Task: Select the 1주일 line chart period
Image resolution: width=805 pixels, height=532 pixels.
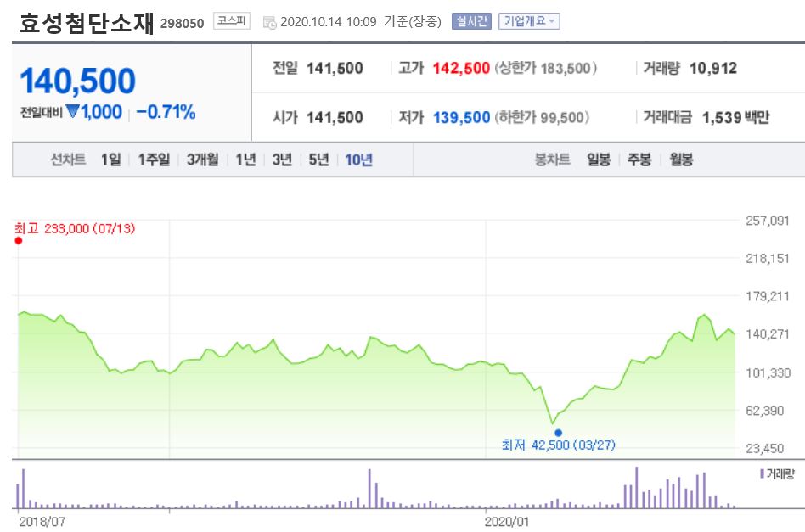Action: 154,160
